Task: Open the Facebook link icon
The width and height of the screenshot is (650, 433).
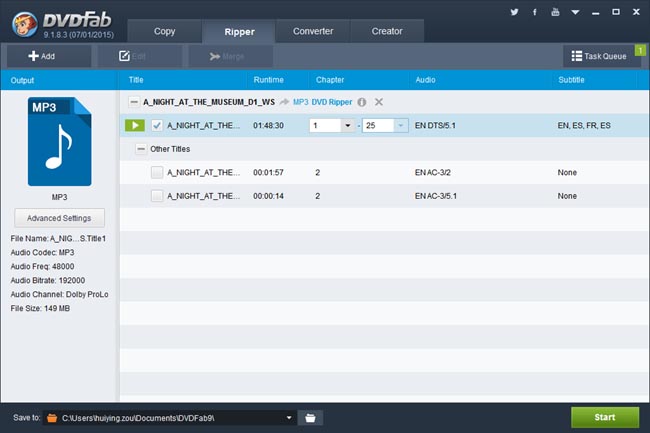Action: pos(535,12)
